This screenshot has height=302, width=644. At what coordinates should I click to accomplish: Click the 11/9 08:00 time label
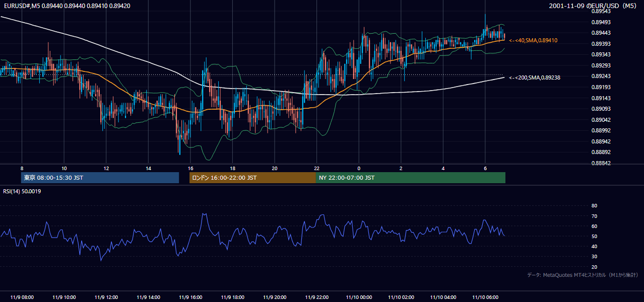pos(22,297)
